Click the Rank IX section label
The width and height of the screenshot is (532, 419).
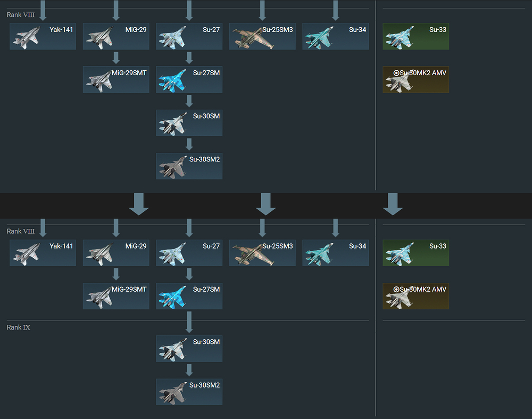(x=18, y=327)
